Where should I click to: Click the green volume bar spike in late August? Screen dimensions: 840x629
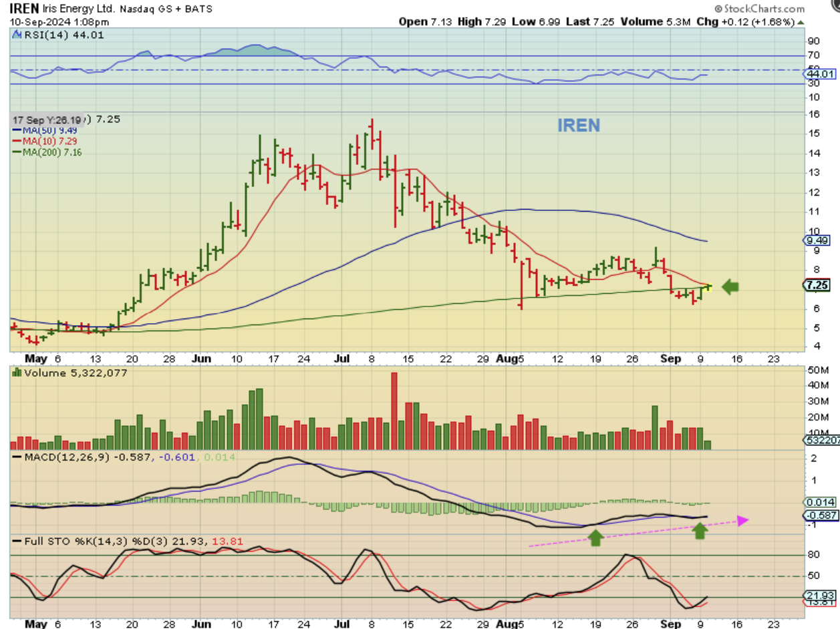(655, 427)
